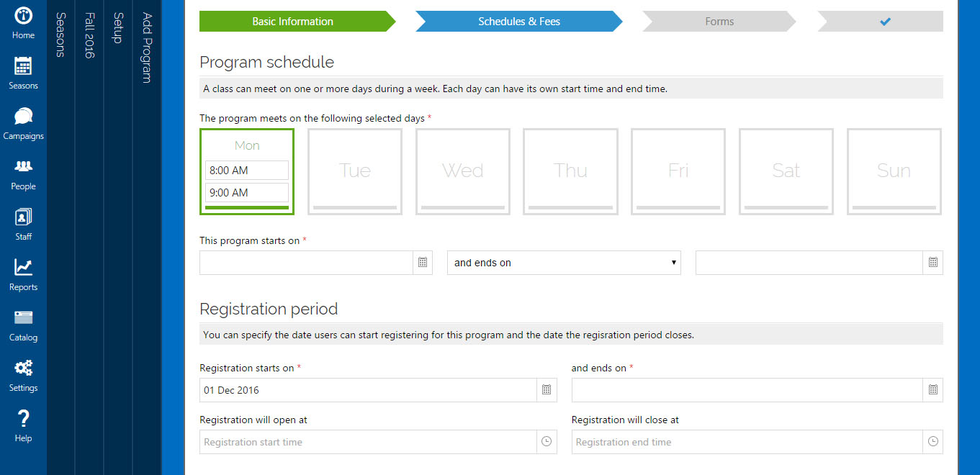This screenshot has height=475, width=980.
Task: Go to People section icon
Action: [23, 167]
